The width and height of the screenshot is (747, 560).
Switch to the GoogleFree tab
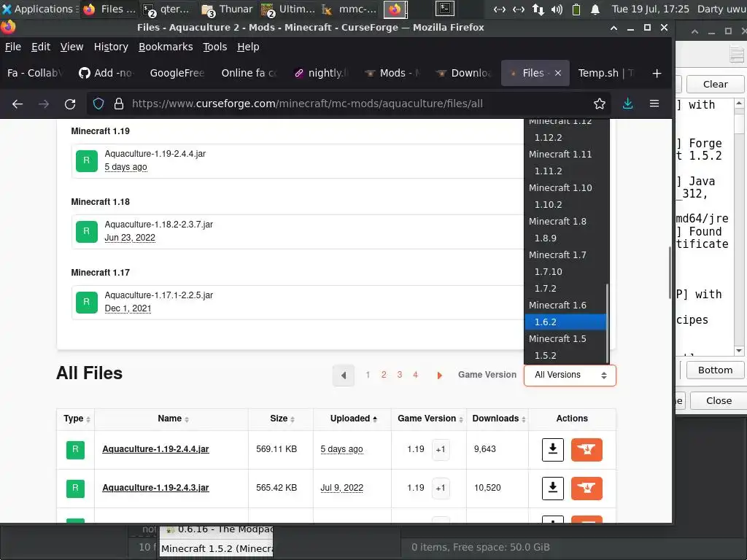tap(177, 74)
